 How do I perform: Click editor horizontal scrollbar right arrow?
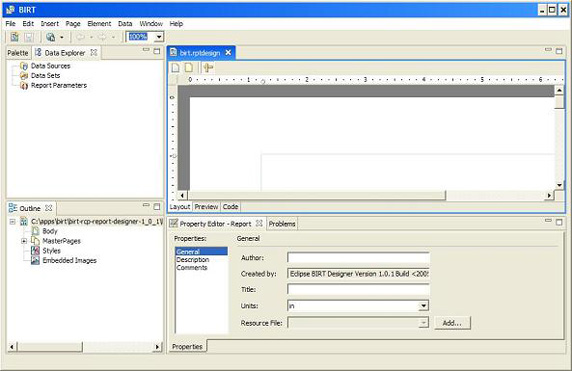pyautogui.click(x=549, y=196)
